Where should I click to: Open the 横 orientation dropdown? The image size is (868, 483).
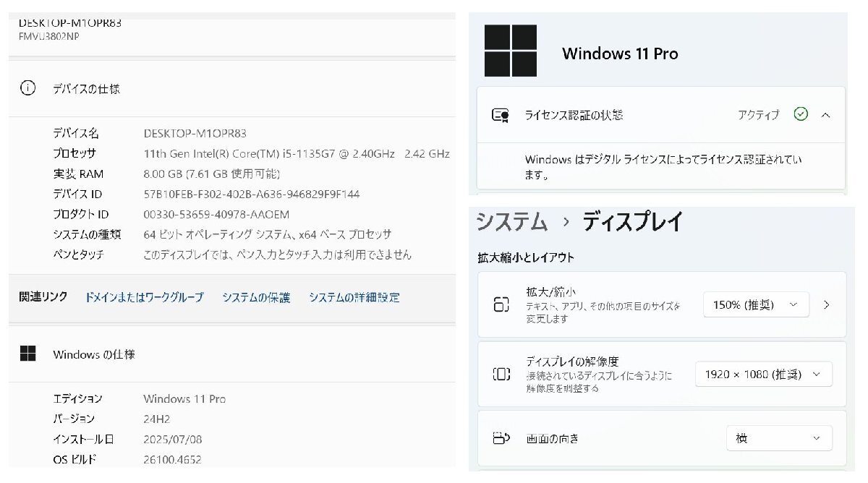pyautogui.click(x=778, y=438)
